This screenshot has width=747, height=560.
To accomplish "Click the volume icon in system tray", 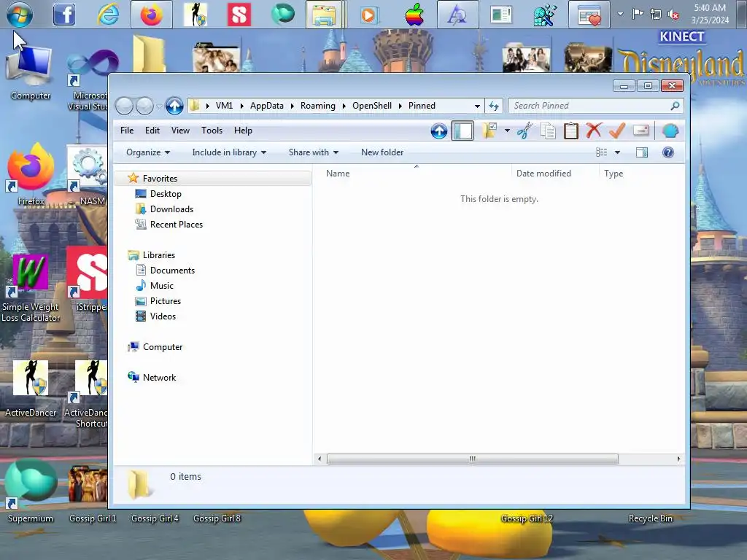I will [673, 15].
